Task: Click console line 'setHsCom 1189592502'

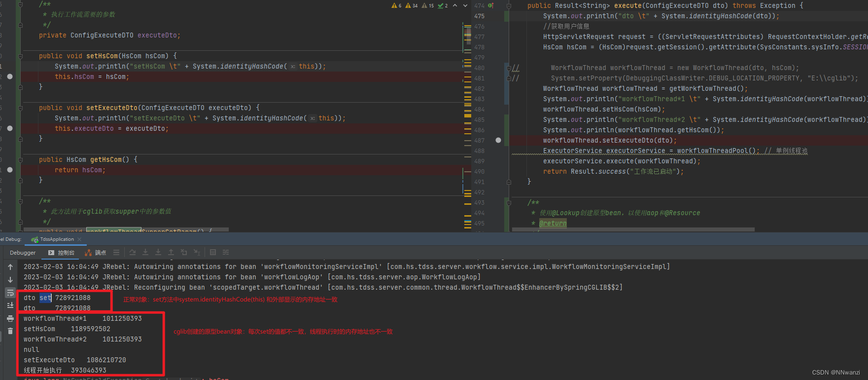Action: click(67, 329)
